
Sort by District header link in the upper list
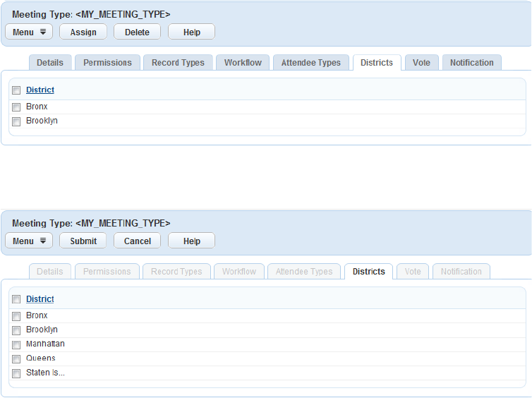coord(40,90)
